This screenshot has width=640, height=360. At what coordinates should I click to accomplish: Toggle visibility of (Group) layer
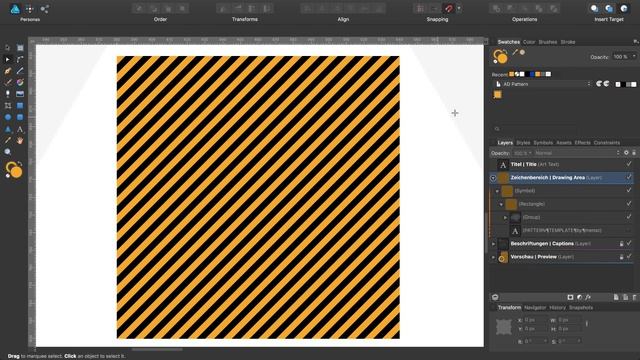tap(629, 217)
